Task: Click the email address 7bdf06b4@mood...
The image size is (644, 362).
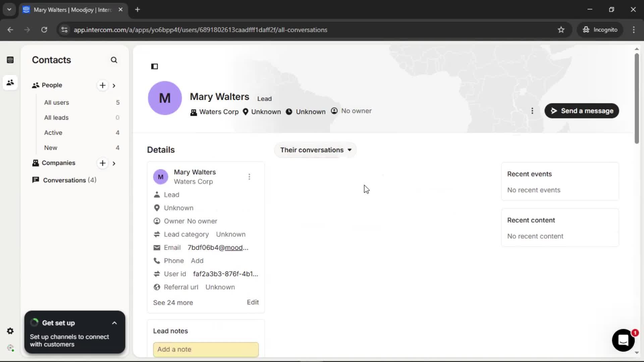Action: [x=218, y=248]
